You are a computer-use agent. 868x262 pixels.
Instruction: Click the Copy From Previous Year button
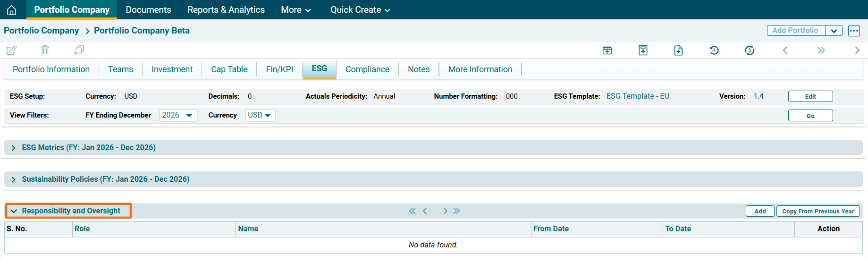[x=817, y=211]
